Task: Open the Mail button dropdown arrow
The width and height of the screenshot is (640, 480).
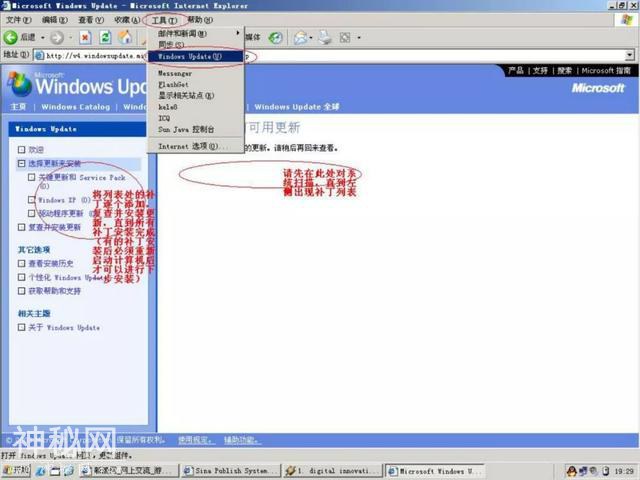Action: click(311, 38)
